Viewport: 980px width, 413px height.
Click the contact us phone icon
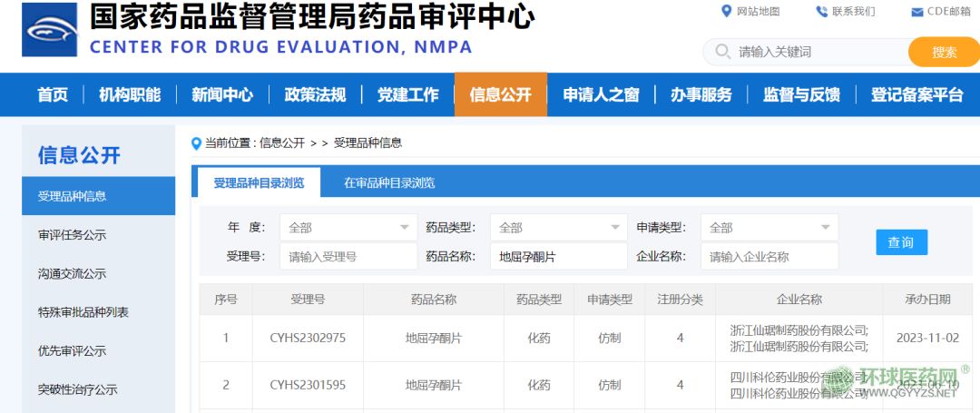point(822,11)
